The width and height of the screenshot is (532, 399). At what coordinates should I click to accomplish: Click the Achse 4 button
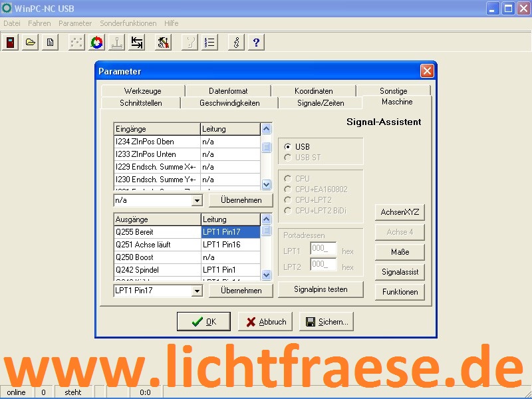click(400, 232)
